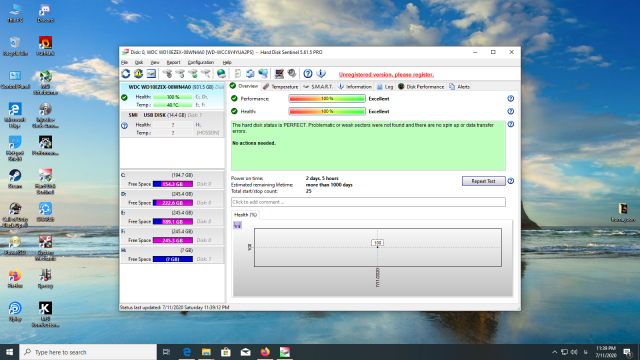Switch to the Temperature tab

pos(280,87)
